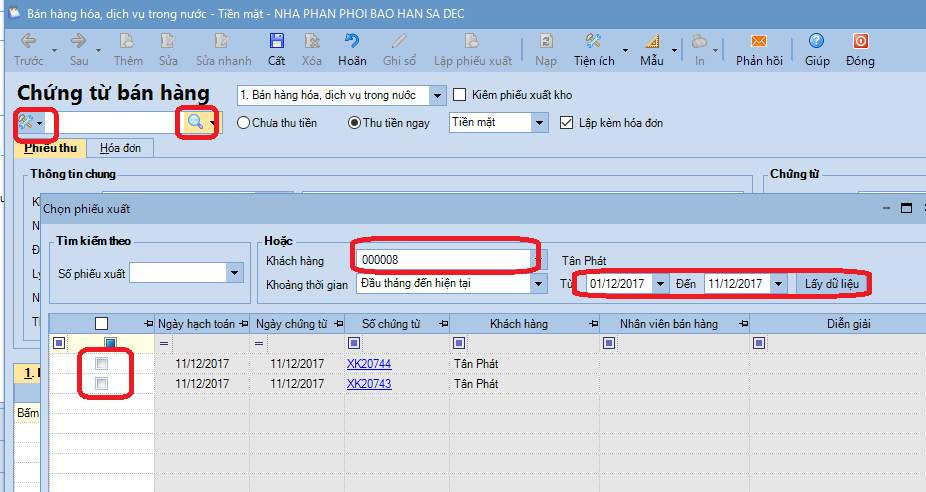Click the filter icon under Diễn giải column
Viewport: 926px width, 492px height.
pos(759,343)
